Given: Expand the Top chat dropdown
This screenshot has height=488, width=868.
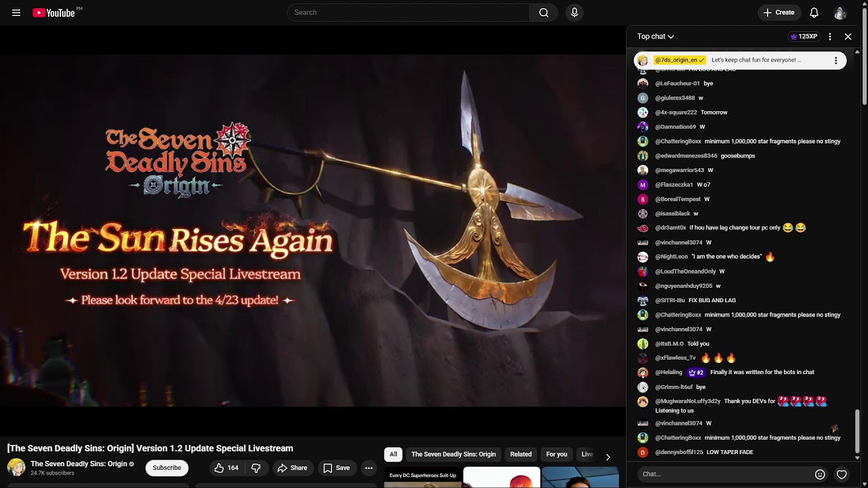Looking at the screenshot, I should click(656, 37).
